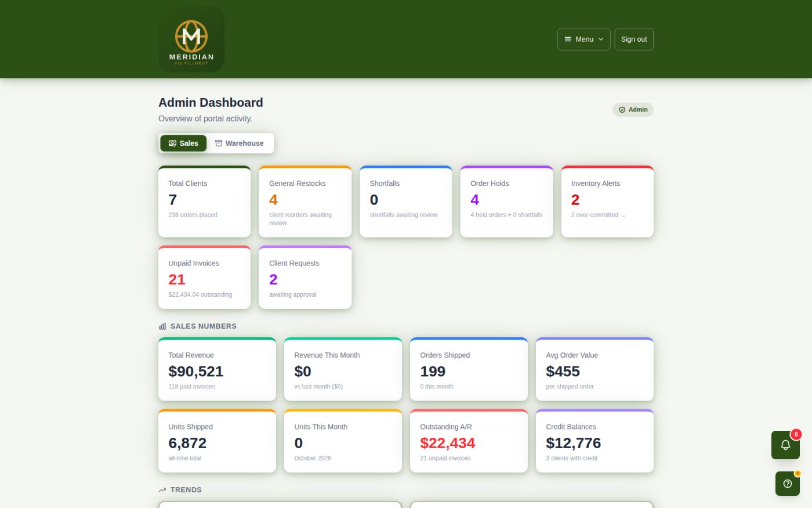Open the Client Requests card

[305, 278]
